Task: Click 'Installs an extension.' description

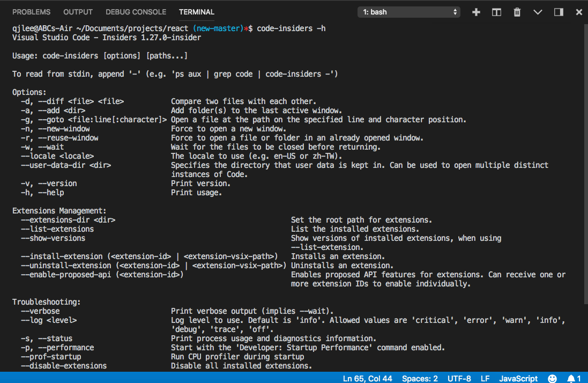Action: tap(338, 256)
